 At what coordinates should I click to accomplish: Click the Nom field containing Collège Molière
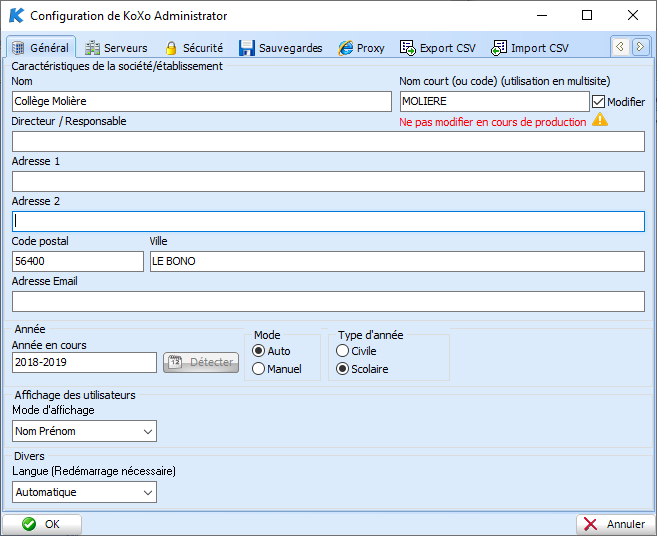click(202, 101)
